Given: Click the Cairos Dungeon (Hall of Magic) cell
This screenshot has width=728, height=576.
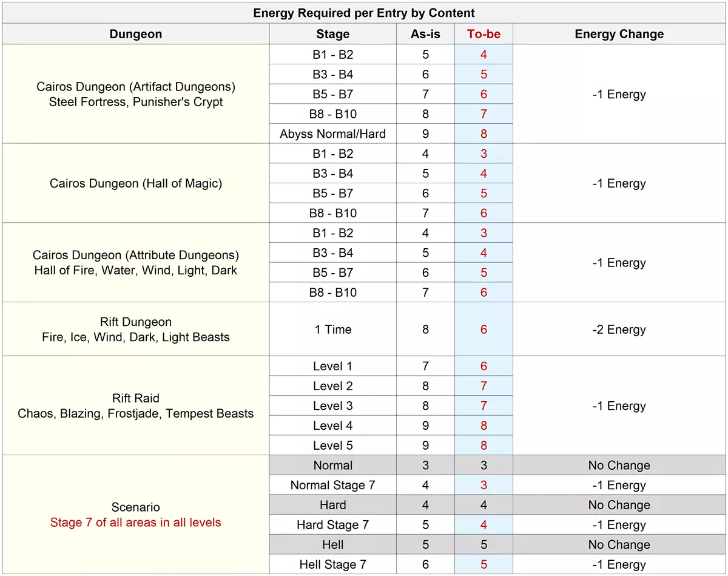Looking at the screenshot, I should (136, 183).
